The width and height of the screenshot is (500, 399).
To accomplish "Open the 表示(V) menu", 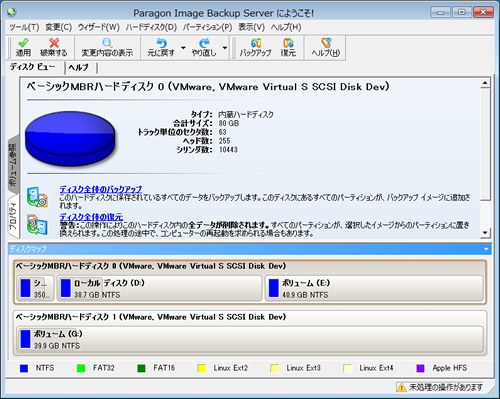I will coord(251,27).
